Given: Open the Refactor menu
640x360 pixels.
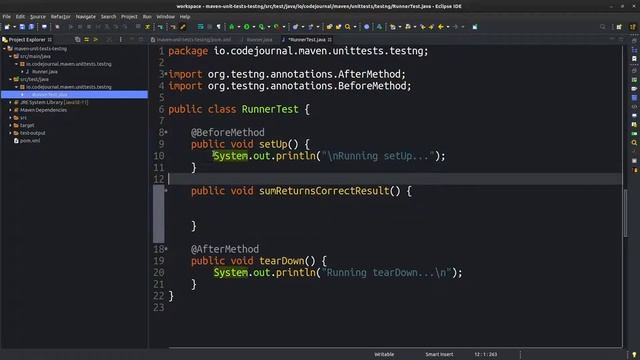Looking at the screenshot, I should coord(61,17).
